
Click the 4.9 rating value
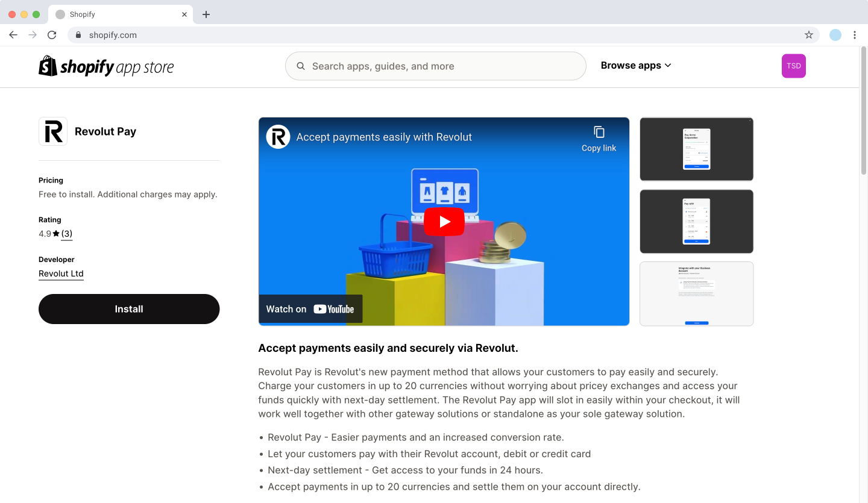click(45, 234)
